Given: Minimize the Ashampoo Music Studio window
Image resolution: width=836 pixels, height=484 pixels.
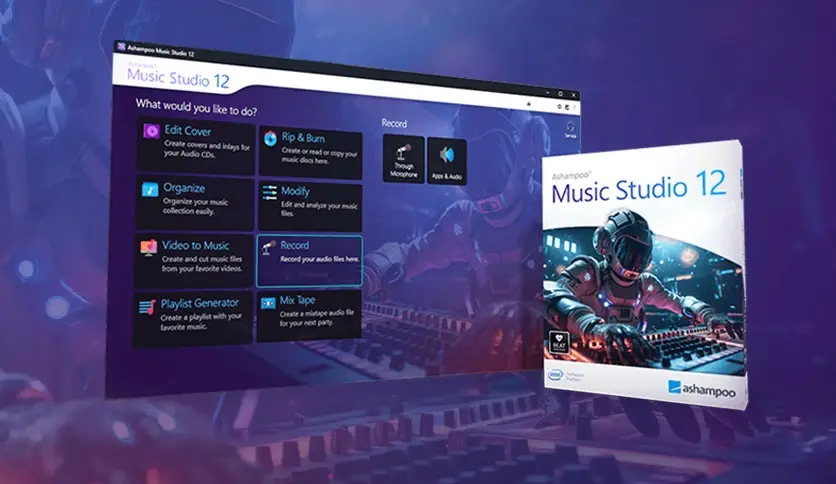Looking at the screenshot, I should coord(548,93).
